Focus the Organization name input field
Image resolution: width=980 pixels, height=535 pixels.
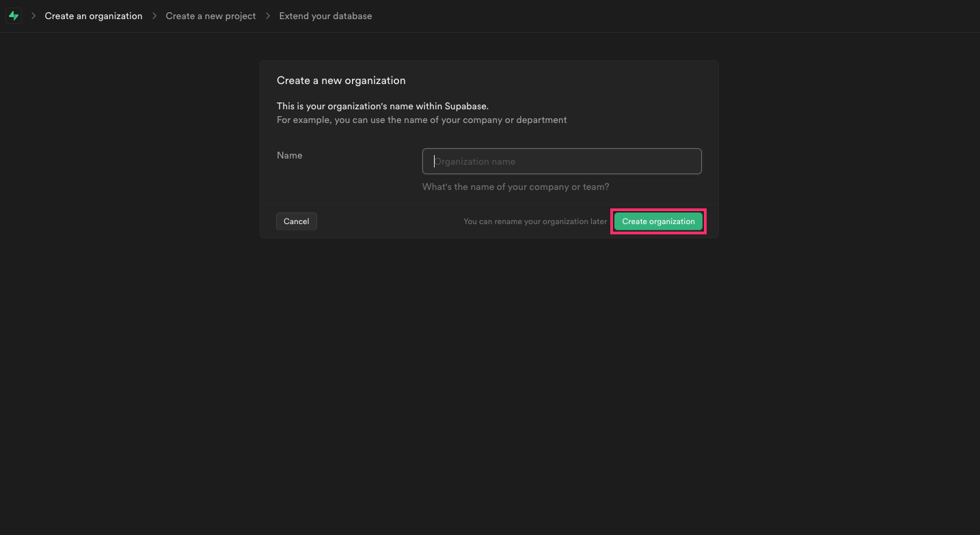[562, 161]
